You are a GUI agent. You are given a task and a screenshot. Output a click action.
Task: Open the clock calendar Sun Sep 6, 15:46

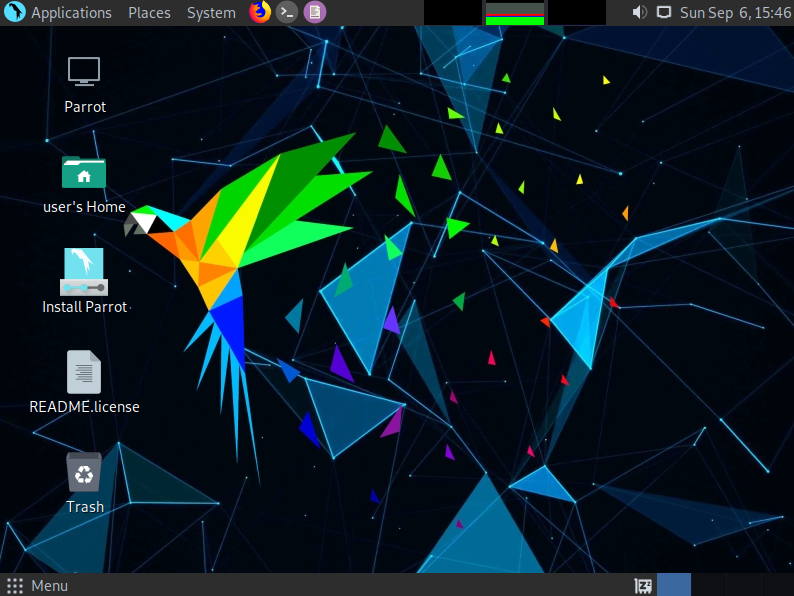[735, 13]
